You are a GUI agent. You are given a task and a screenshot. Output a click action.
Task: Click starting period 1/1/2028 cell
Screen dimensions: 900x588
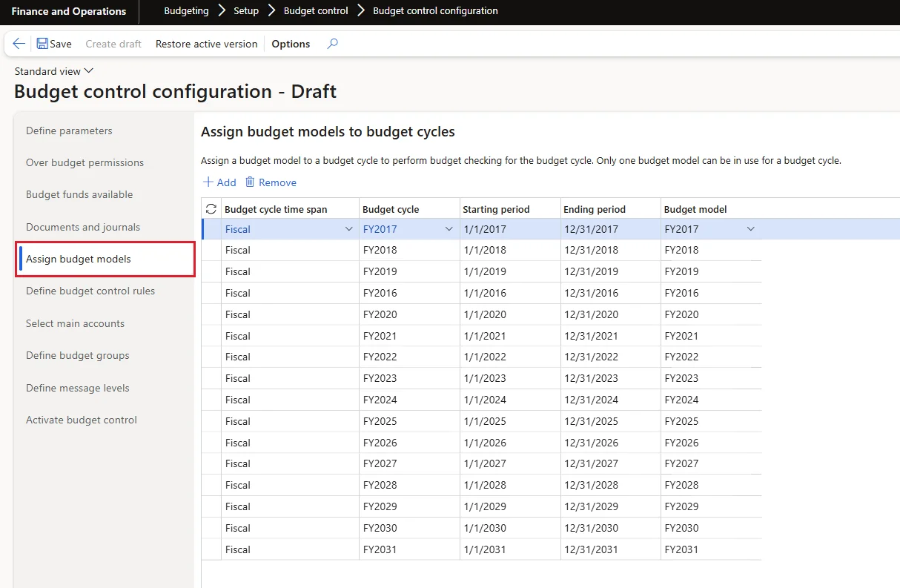point(510,485)
